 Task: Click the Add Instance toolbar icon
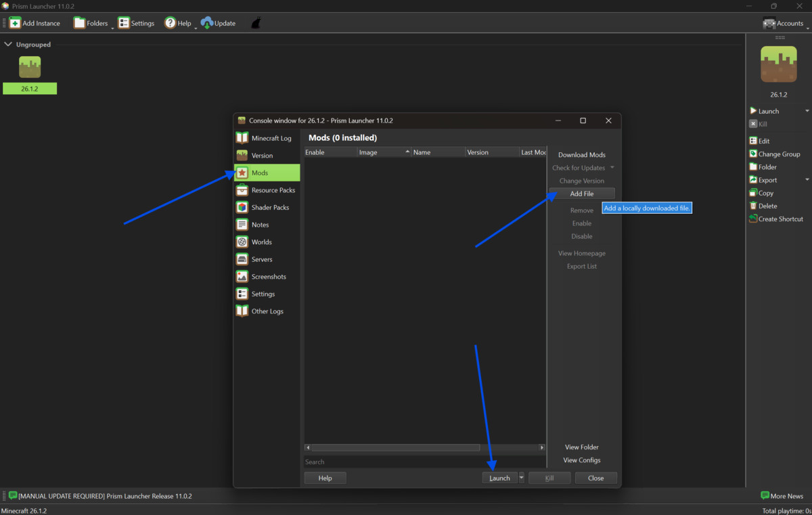[15, 23]
